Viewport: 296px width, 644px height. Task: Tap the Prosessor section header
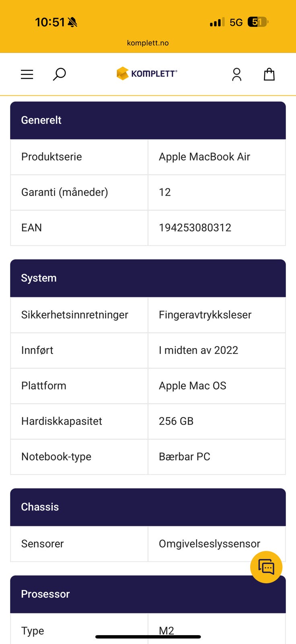(x=148, y=594)
